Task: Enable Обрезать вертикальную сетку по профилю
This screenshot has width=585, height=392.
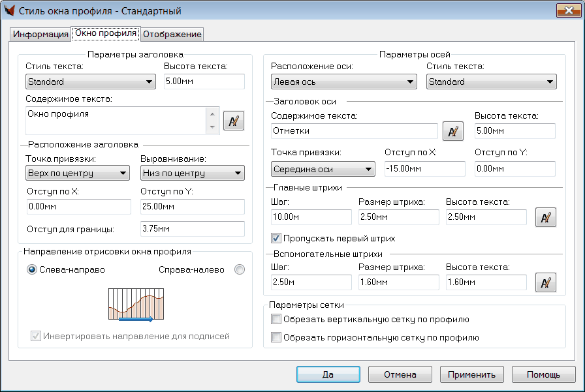Action: [276, 320]
